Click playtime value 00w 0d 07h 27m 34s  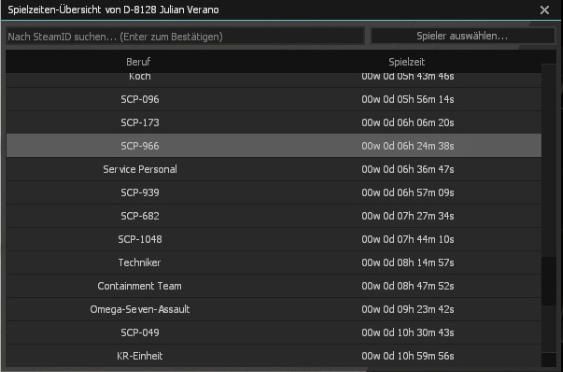[x=408, y=216]
